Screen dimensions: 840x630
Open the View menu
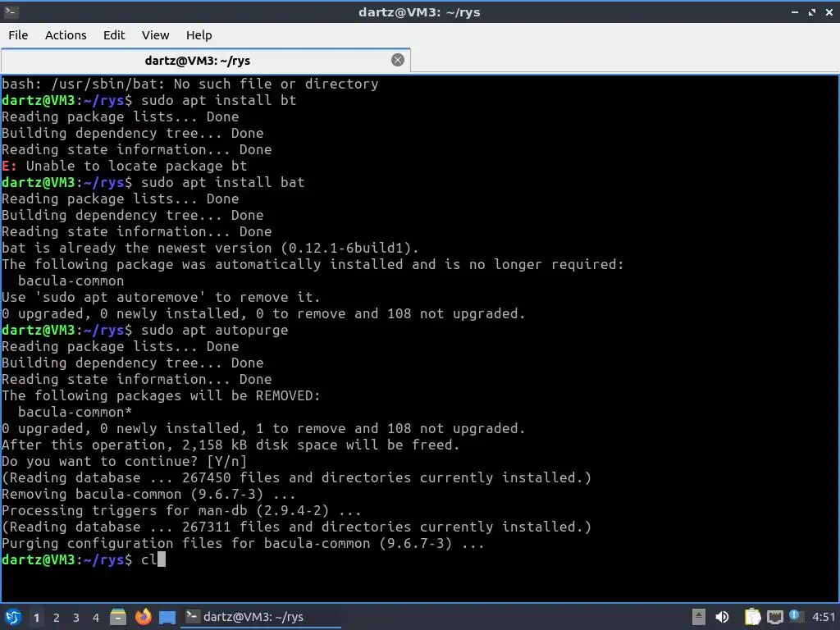pos(155,35)
